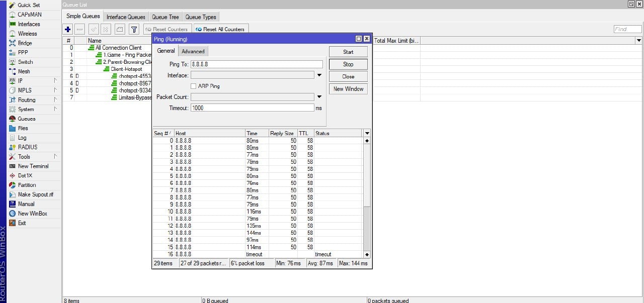Click Close button in Ping dialog
This screenshot has width=644, height=303.
348,76
